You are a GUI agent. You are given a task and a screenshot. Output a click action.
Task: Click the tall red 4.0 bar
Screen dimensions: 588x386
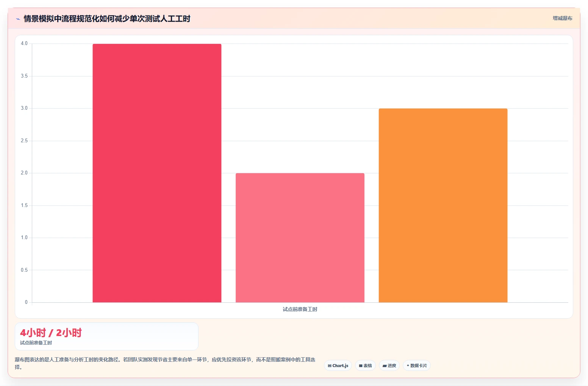click(157, 173)
